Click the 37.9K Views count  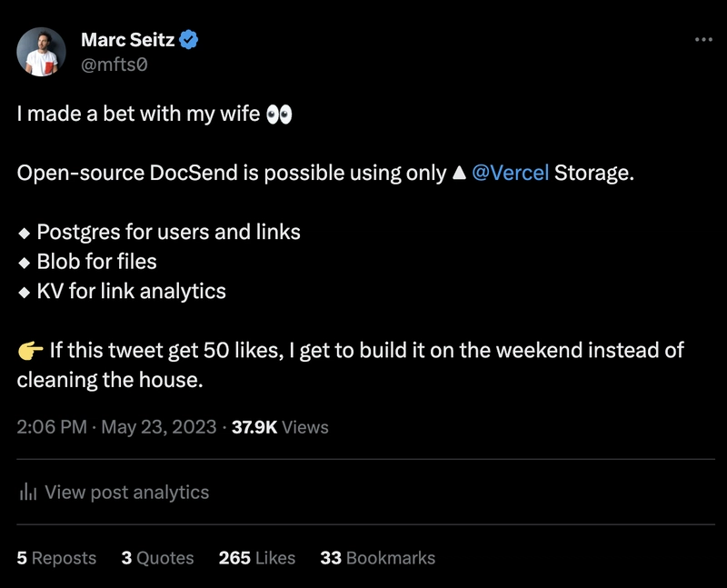coord(280,426)
